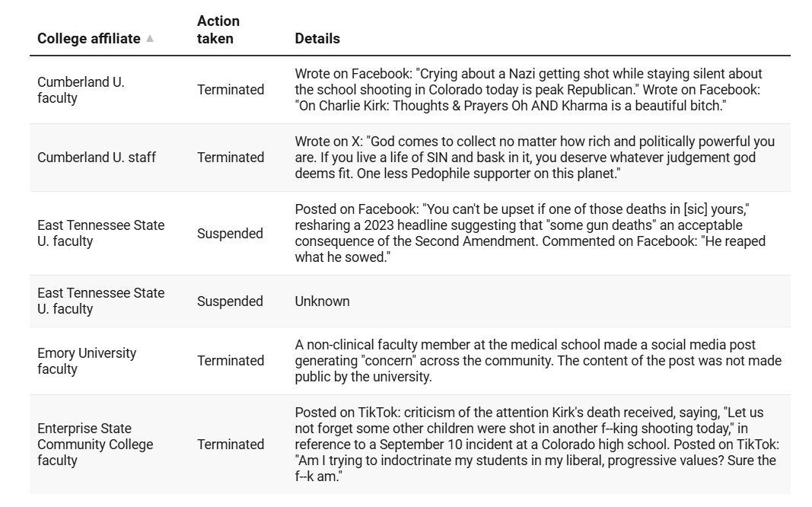Click the first East Tennessee State faculty cell

pos(101,233)
